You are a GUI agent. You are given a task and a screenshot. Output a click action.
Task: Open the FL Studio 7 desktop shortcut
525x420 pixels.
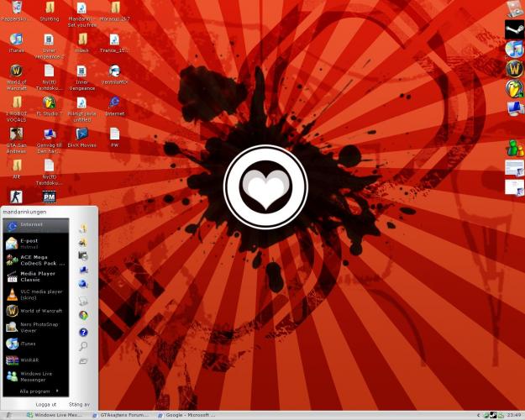click(x=49, y=102)
